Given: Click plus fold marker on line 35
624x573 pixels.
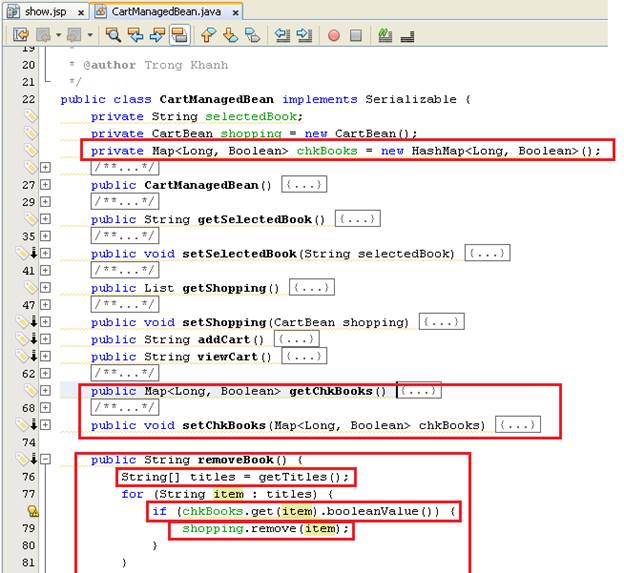Looking at the screenshot, I should point(45,236).
